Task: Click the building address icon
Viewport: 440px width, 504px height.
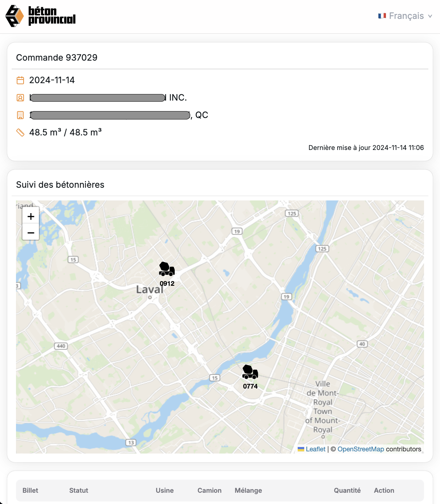Action: coord(20,115)
